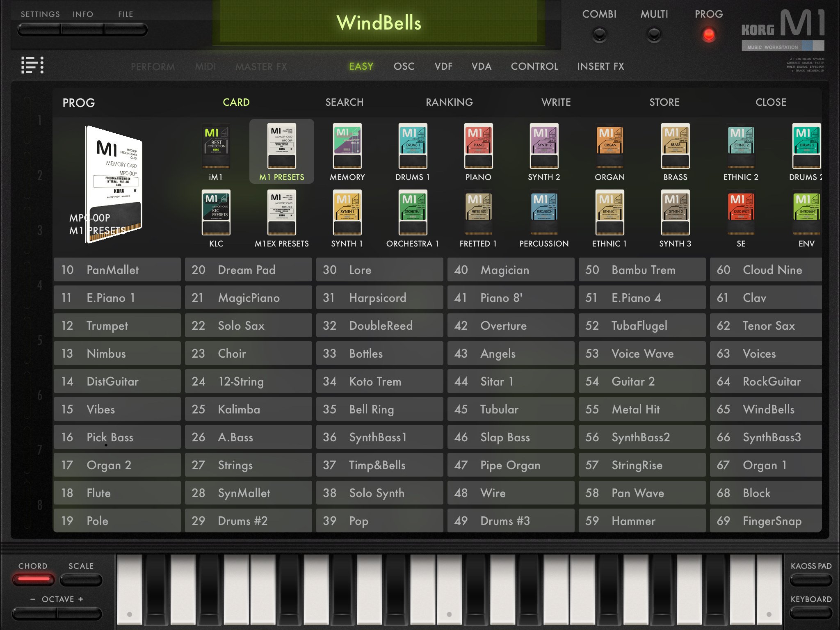The height and width of the screenshot is (630, 840).
Task: Open the VDF tab
Action: click(x=443, y=66)
